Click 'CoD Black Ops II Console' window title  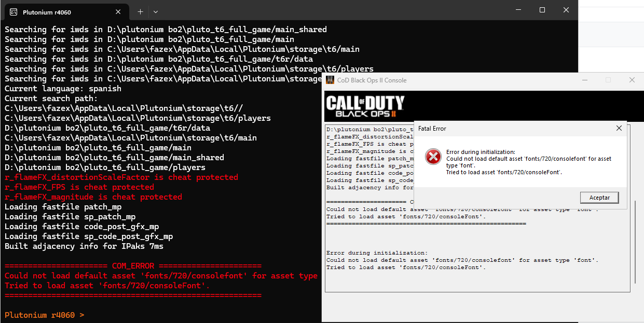(x=372, y=80)
